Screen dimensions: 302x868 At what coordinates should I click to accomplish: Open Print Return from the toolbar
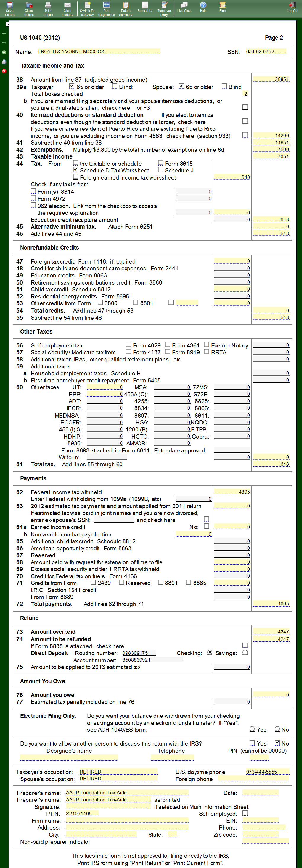point(48,8)
